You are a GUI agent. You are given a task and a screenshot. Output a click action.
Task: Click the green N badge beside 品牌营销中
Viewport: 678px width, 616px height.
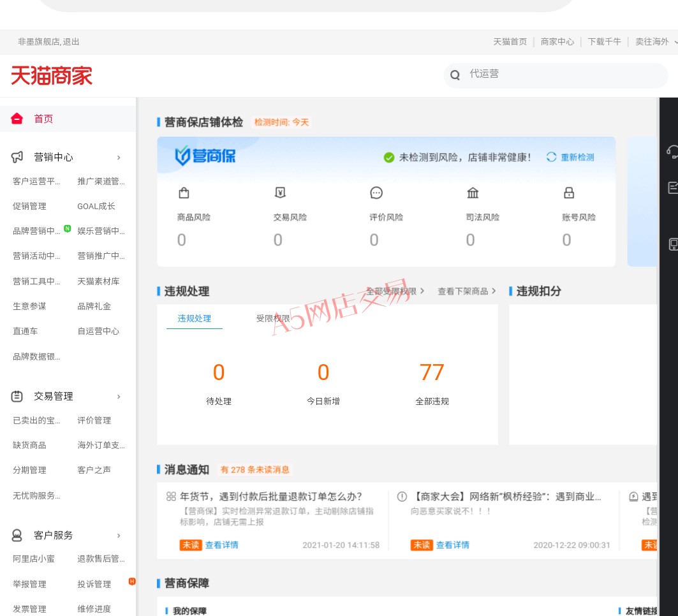68,228
